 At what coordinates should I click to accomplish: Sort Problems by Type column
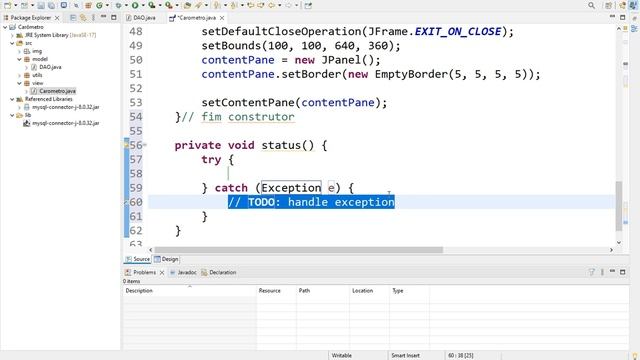(x=409, y=291)
